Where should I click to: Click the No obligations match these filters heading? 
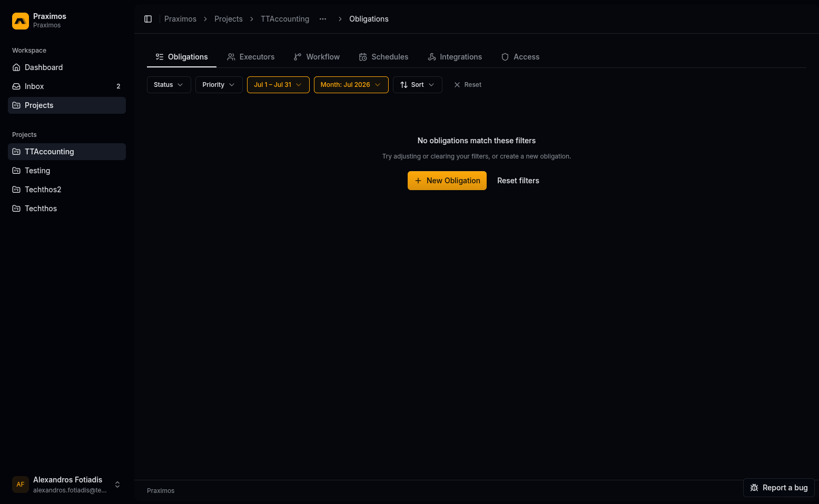(477, 141)
